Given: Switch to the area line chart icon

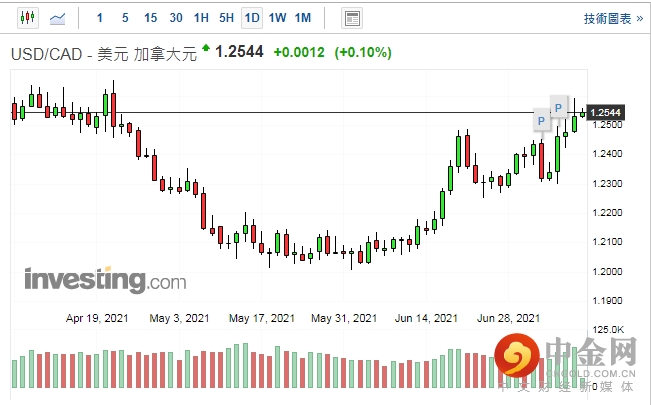Looking at the screenshot, I should tap(57, 18).
